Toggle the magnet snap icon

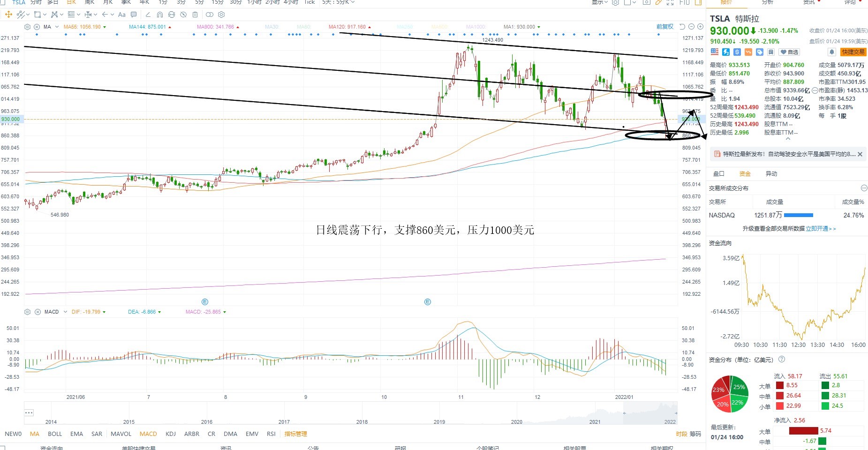tap(160, 15)
